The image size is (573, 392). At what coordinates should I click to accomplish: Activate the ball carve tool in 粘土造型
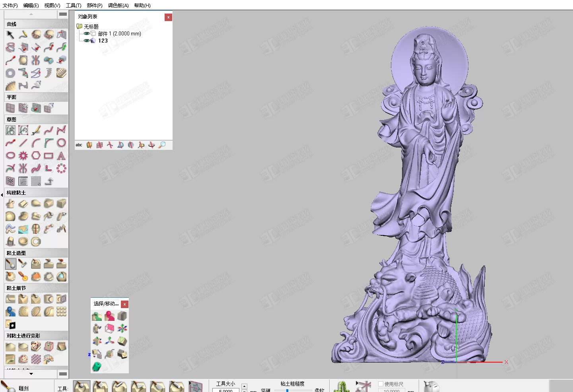pyautogui.click(x=11, y=264)
